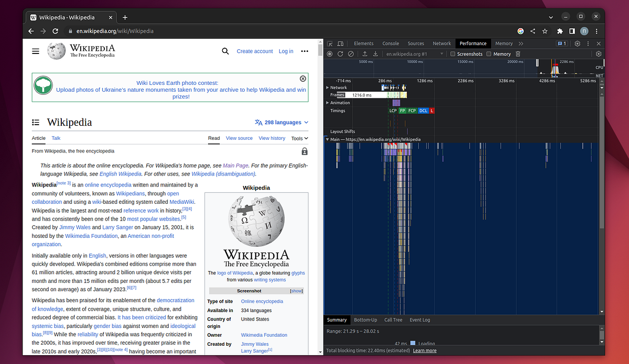
Task: Click the reload and record profile icon
Action: coord(340,54)
